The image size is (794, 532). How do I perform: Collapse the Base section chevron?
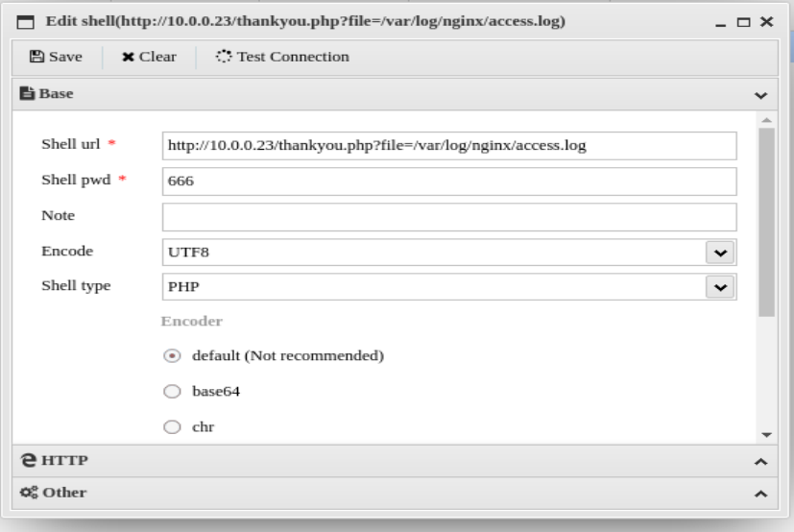(761, 95)
